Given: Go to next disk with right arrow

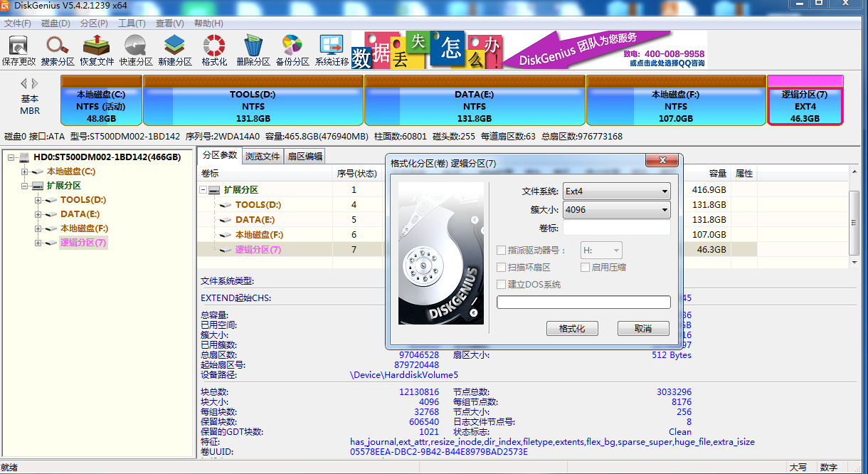Looking at the screenshot, I should tap(33, 83).
